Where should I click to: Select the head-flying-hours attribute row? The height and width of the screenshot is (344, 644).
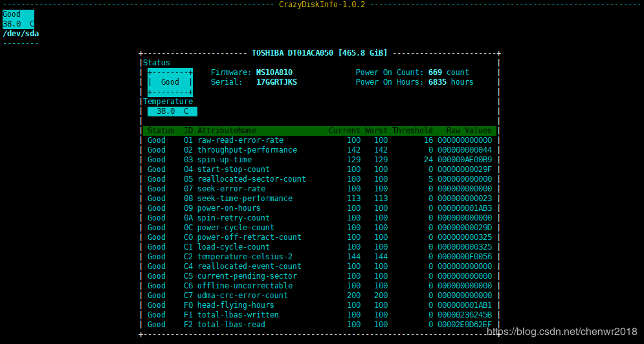320,305
